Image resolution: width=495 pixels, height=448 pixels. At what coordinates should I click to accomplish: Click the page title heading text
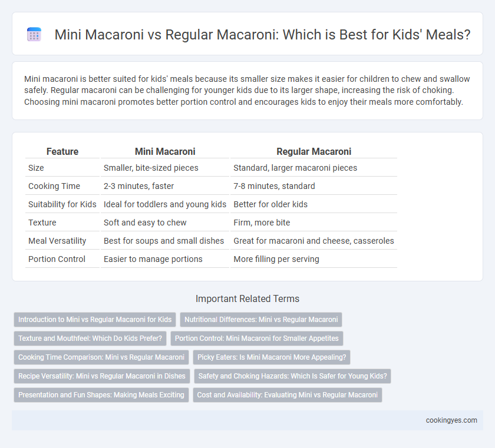262,34
